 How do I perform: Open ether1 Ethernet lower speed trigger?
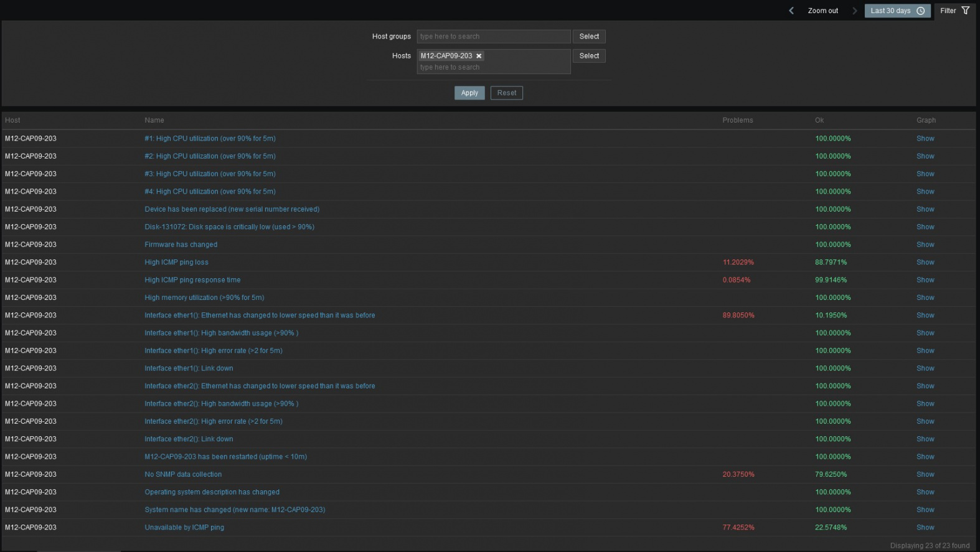[x=260, y=316]
